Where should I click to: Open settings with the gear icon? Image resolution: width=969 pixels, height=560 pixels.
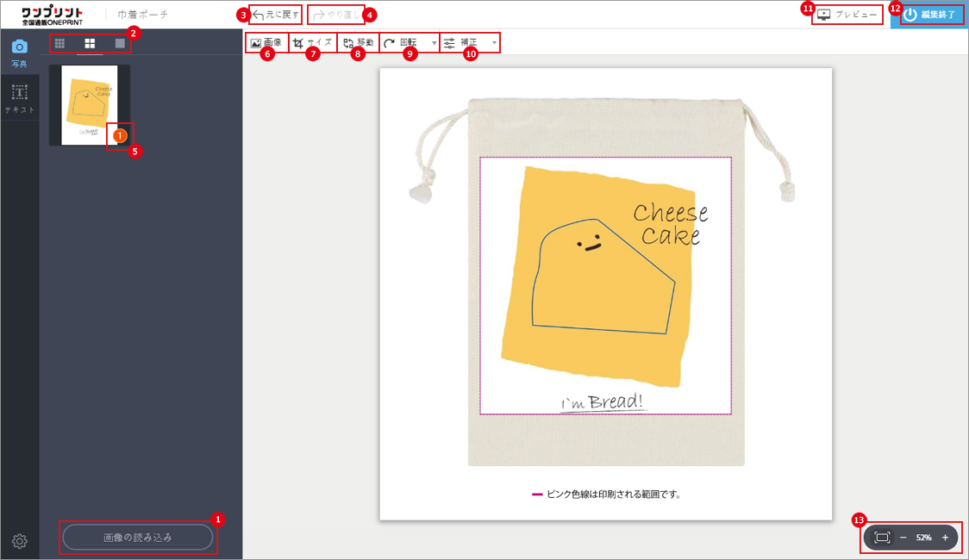pyautogui.click(x=20, y=541)
